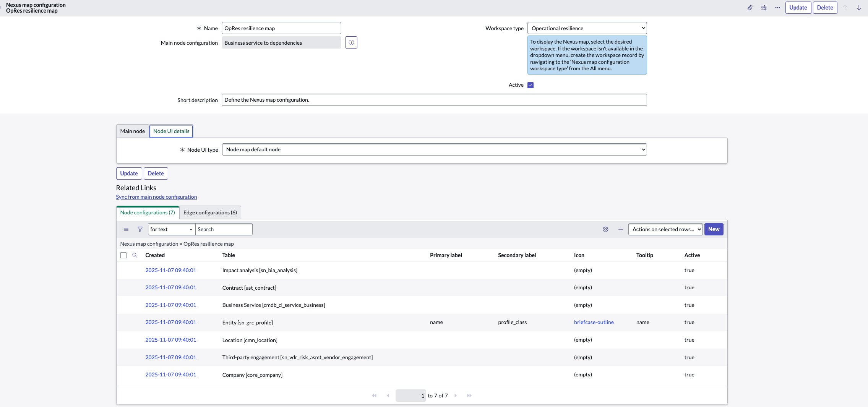Collapse list with the minus icon

click(x=621, y=229)
